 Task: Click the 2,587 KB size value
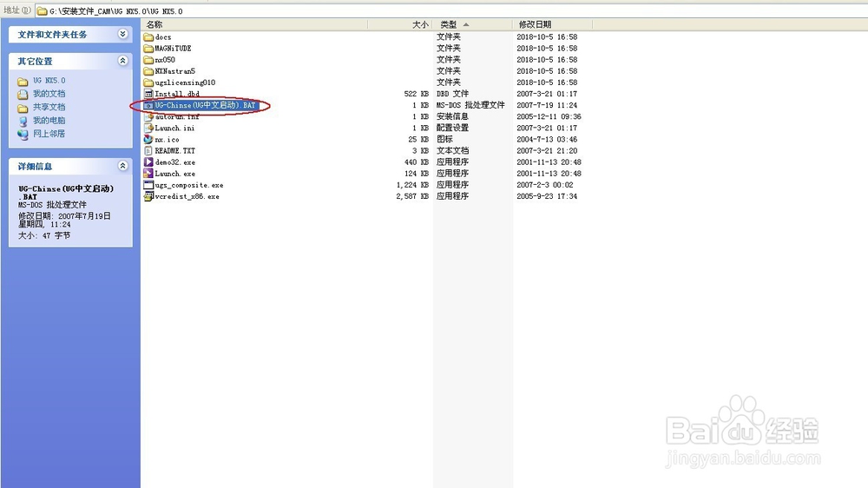pyautogui.click(x=412, y=196)
